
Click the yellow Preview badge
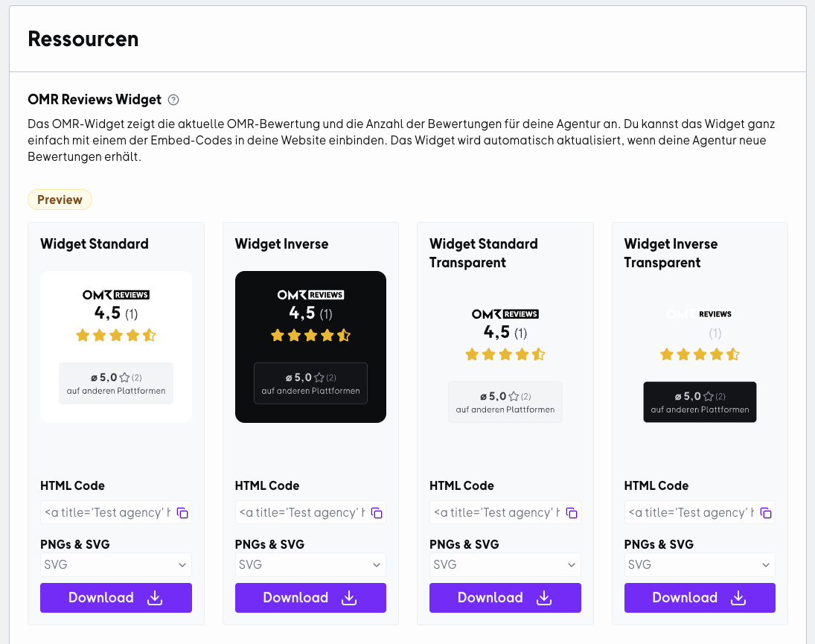click(x=60, y=200)
